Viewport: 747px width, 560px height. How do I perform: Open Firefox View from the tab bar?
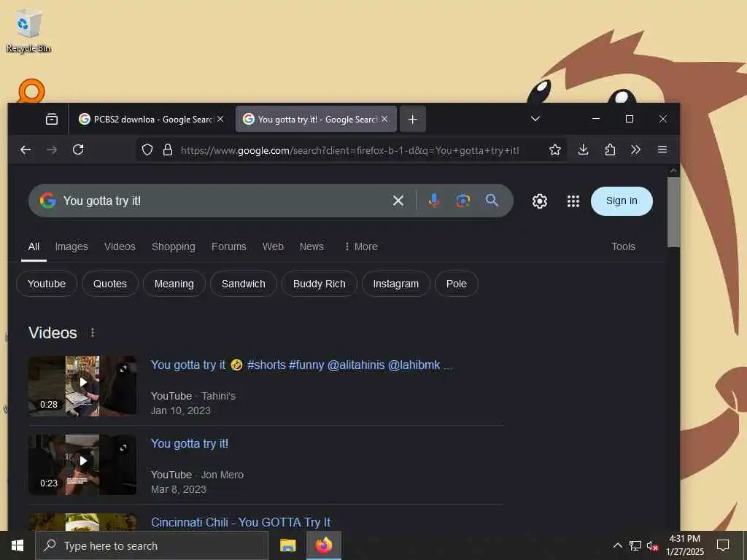(x=52, y=119)
